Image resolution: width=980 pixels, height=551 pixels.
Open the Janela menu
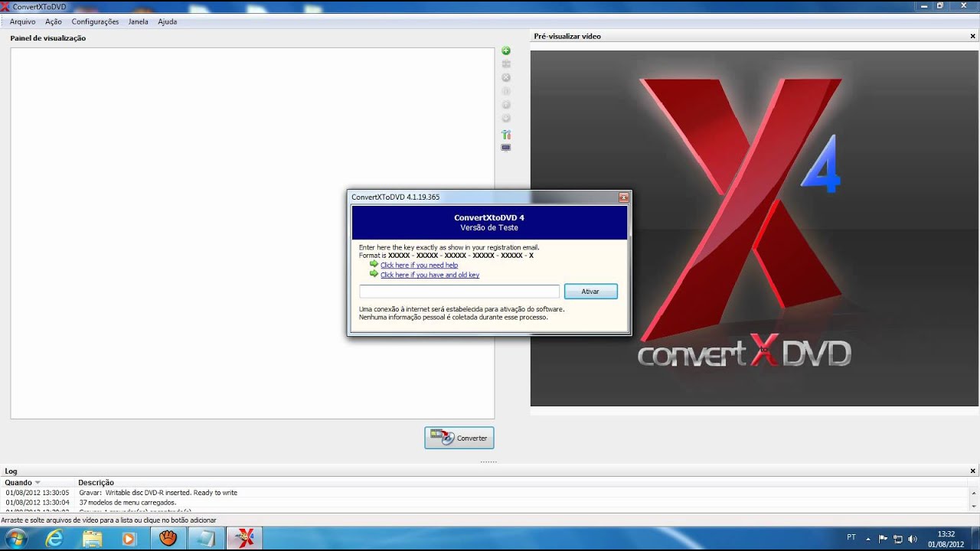139,21
